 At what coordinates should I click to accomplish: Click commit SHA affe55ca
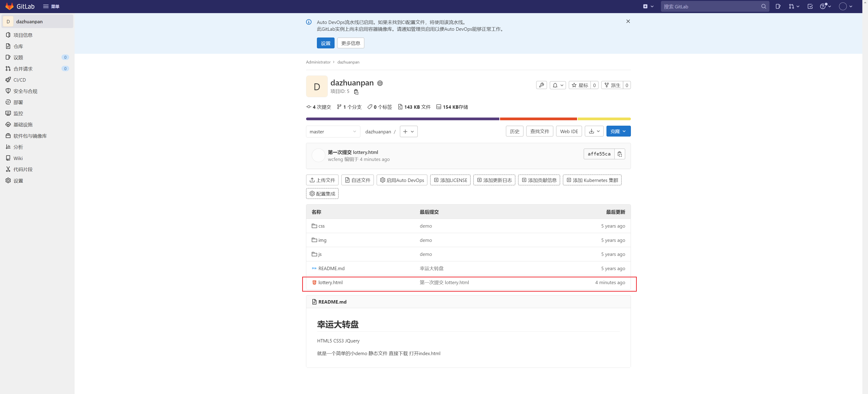point(599,154)
